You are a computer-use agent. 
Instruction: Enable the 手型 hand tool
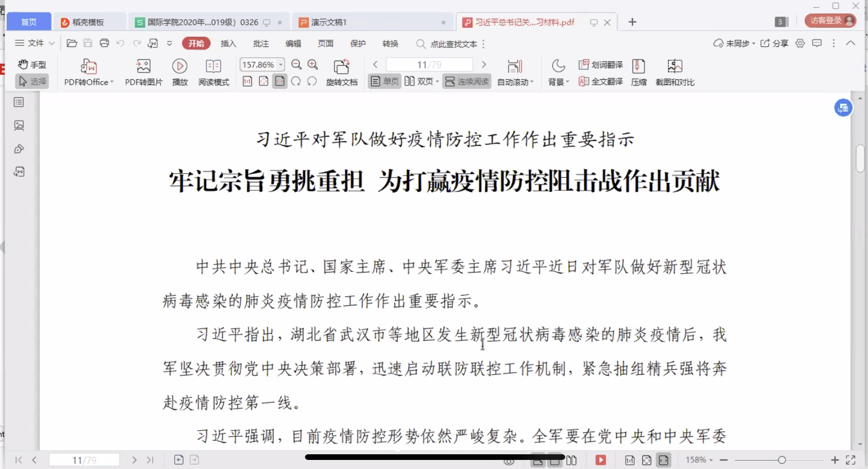pyautogui.click(x=32, y=65)
